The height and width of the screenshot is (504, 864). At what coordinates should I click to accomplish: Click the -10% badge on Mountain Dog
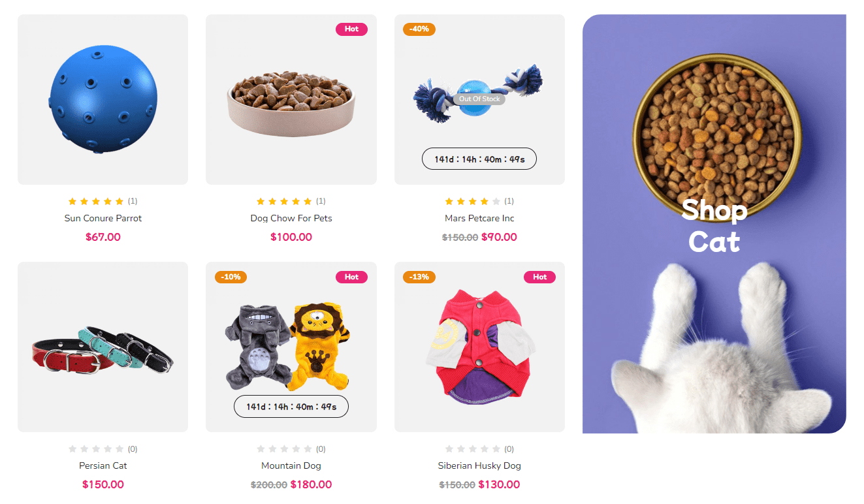[231, 277]
